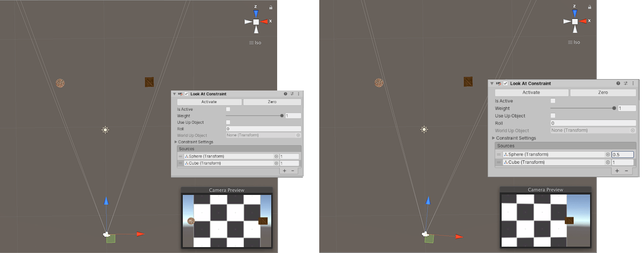This screenshot has width=644, height=253.
Task: Open preset settings icon in right Look At Constraint header
Action: (x=625, y=83)
